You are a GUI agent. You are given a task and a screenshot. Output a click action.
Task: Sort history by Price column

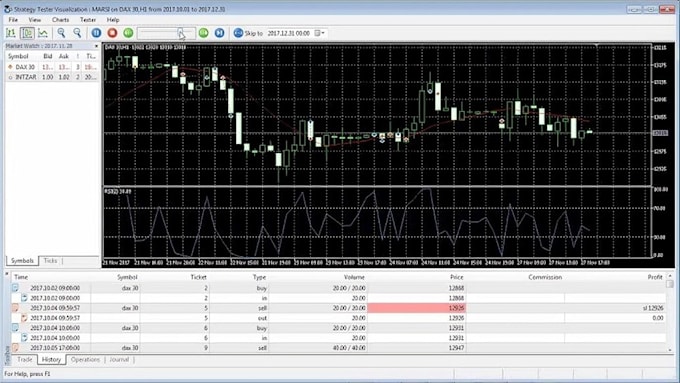tap(457, 277)
